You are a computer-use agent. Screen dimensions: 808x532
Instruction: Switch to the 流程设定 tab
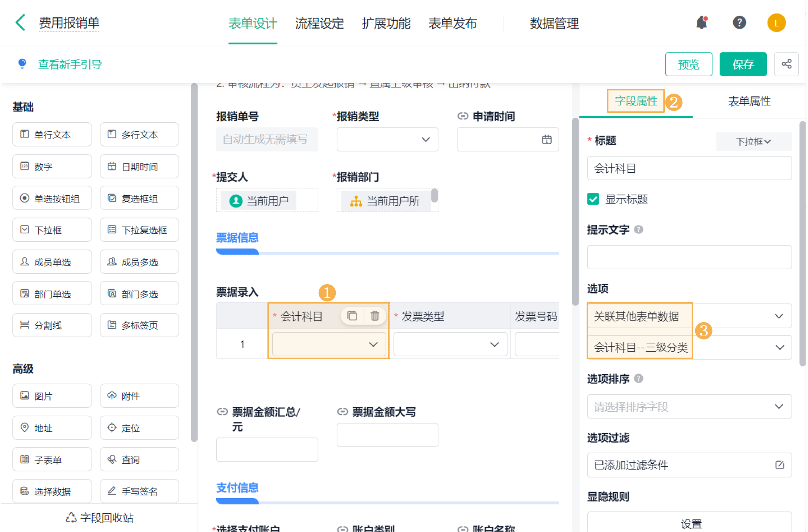point(319,23)
